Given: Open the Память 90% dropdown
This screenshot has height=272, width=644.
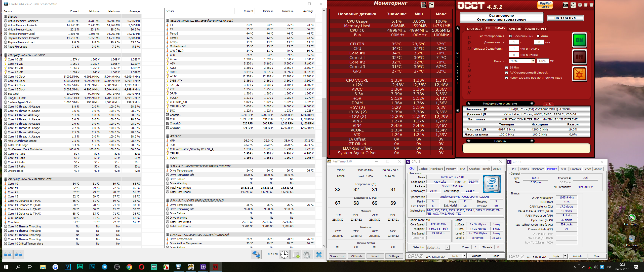Looking at the screenshot, I should coord(533,61).
